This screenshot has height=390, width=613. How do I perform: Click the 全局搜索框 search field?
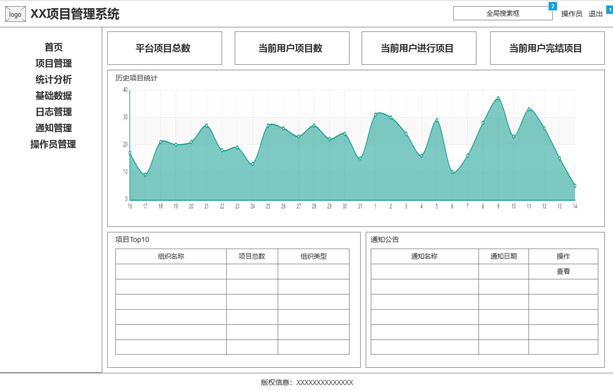pos(503,13)
